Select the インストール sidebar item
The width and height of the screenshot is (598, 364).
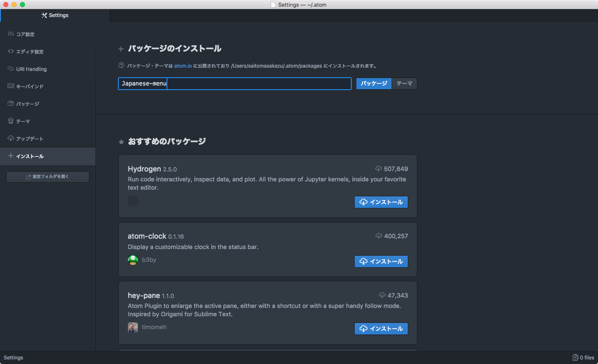coord(48,156)
